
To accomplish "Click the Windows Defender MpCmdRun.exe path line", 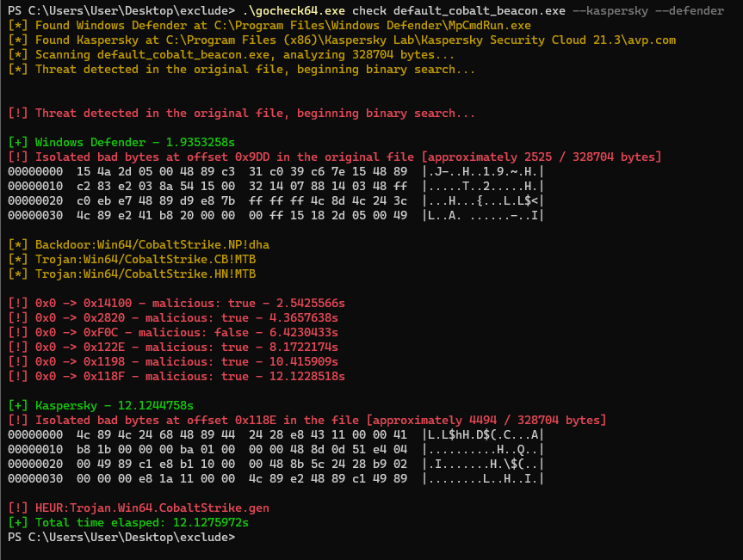I will [269, 26].
